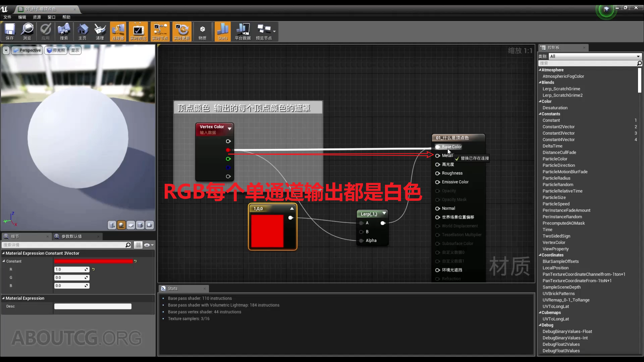Image resolution: width=644 pixels, height=362 pixels.
Task: Collapse the Constants category in palette
Action: click(x=540, y=114)
